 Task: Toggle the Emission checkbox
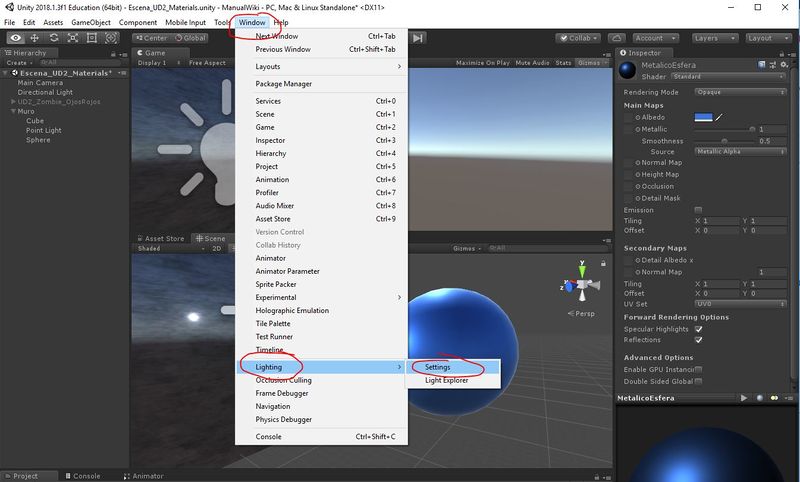coord(698,210)
